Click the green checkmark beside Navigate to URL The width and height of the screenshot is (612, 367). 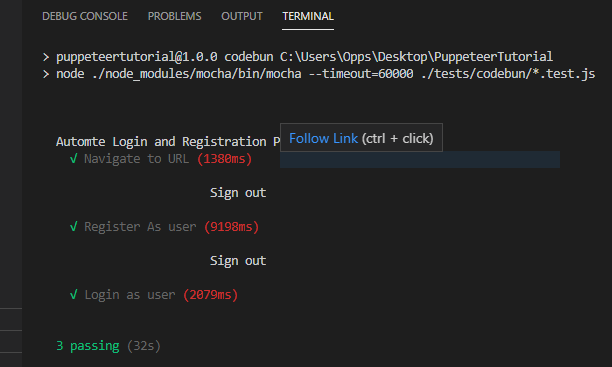click(73, 159)
